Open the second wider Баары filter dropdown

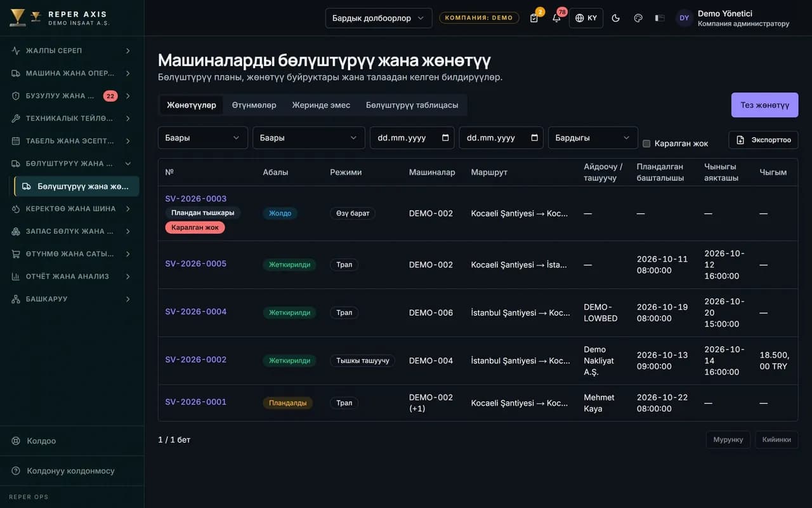pos(309,138)
